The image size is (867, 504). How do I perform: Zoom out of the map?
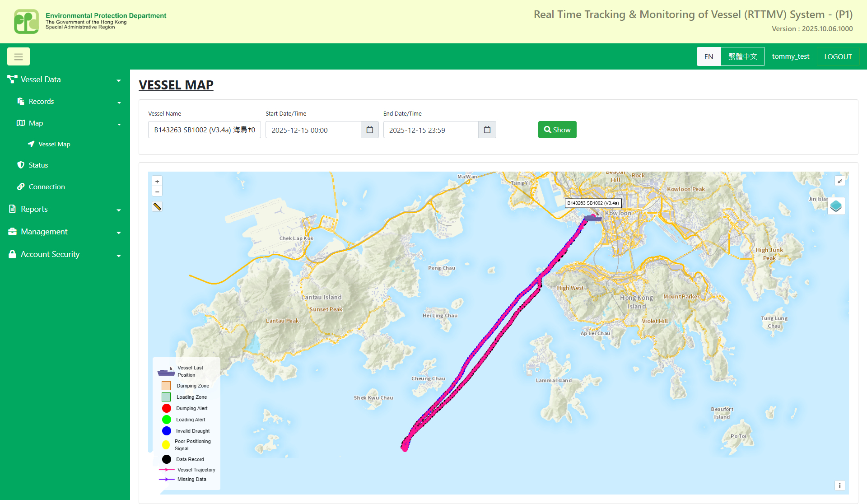coord(157,192)
